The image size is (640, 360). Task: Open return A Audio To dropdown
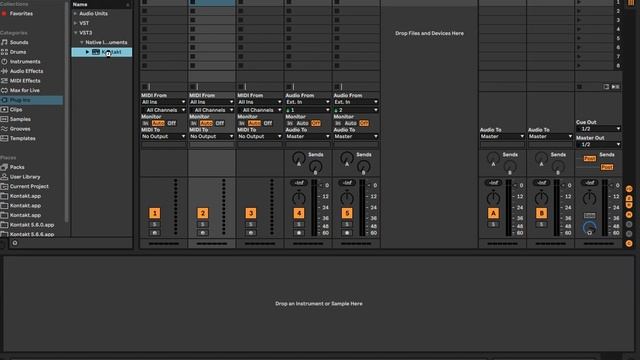click(502, 136)
